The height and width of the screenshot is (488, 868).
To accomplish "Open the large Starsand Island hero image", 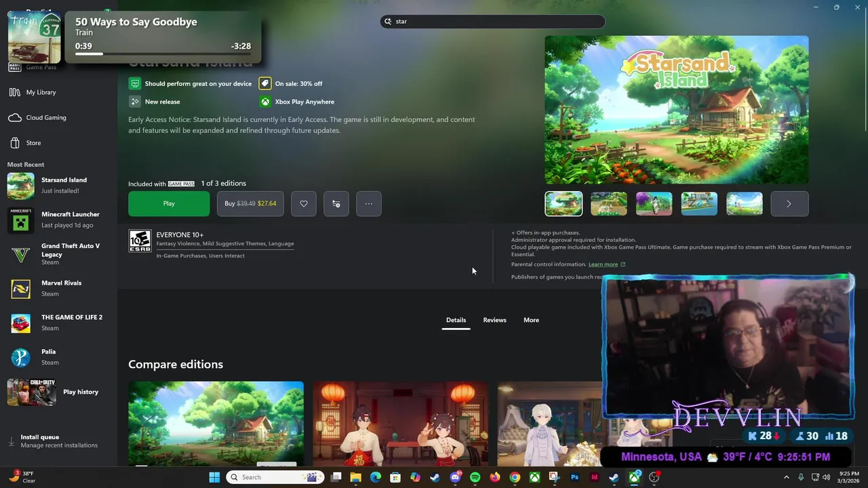I will click(x=677, y=110).
